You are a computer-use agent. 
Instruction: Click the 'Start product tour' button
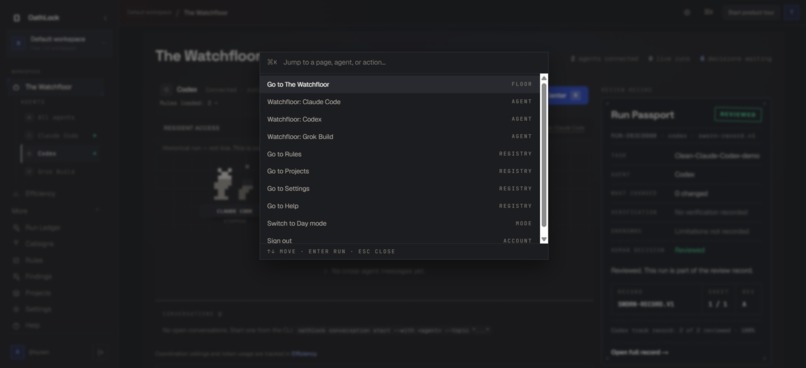[751, 12]
